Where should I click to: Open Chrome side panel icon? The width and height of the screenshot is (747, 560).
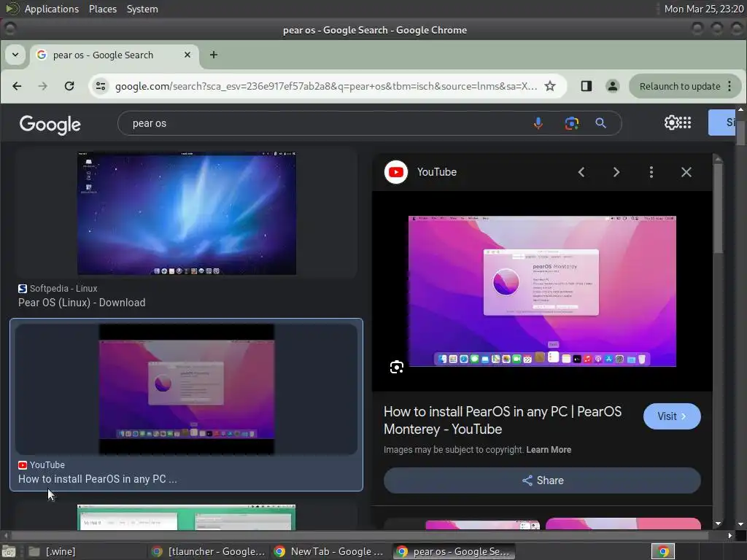pyautogui.click(x=587, y=86)
